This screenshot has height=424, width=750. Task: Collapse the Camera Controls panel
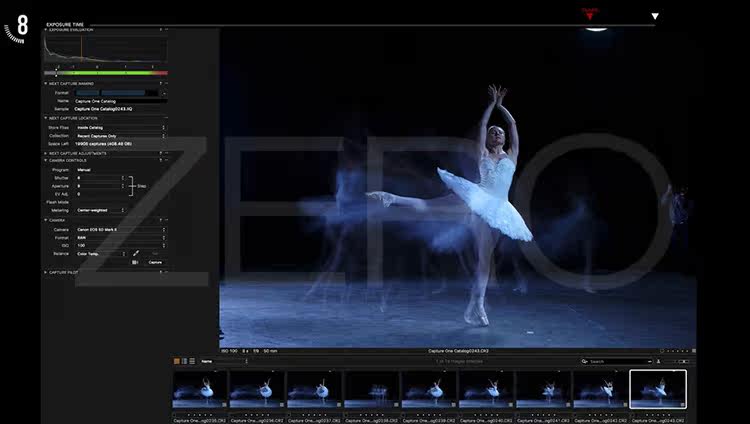click(x=46, y=160)
